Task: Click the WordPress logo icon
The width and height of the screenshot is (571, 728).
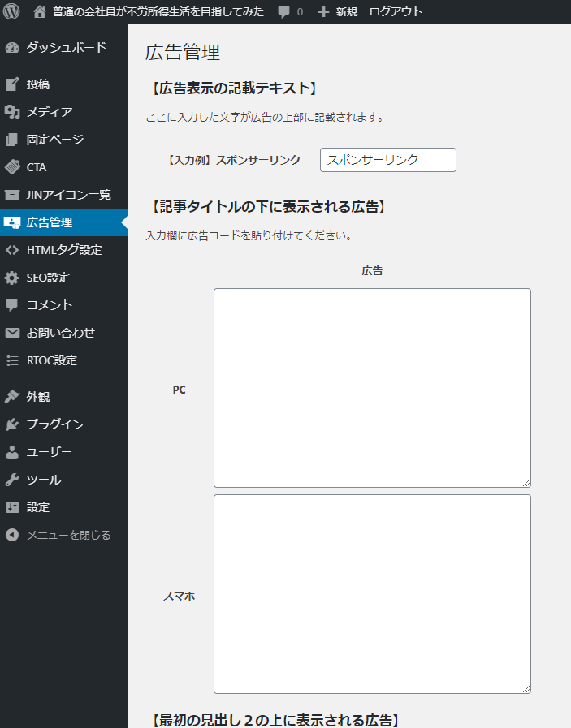Action: pos(11,12)
